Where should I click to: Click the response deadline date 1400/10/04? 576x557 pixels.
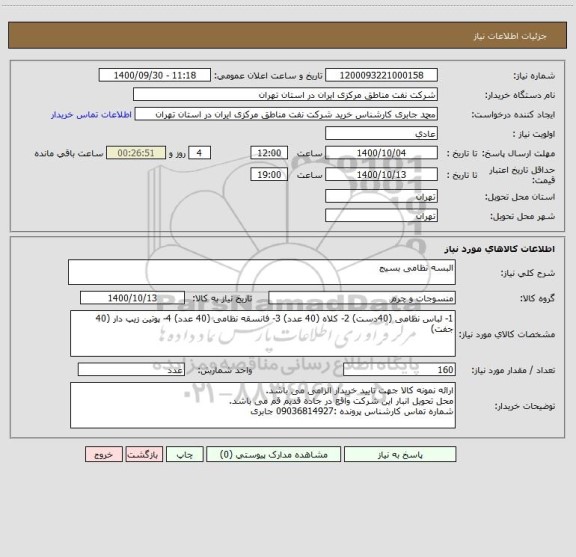381,153
